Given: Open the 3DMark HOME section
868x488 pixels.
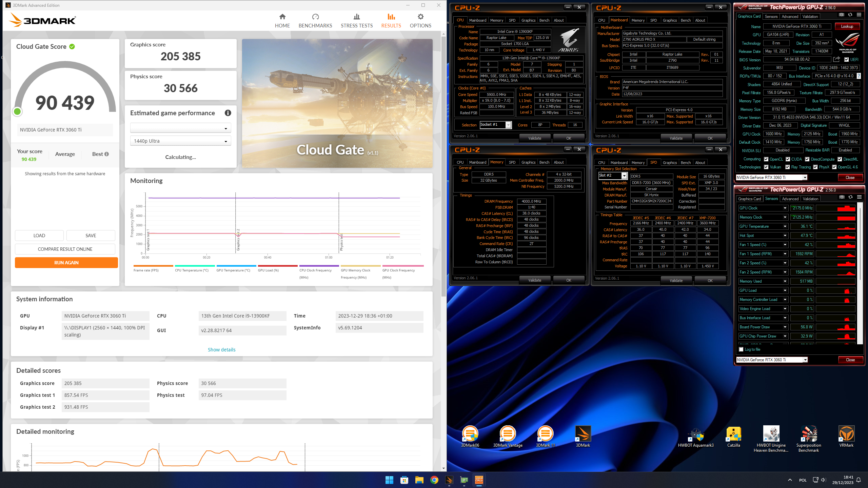Looking at the screenshot, I should click(x=282, y=21).
